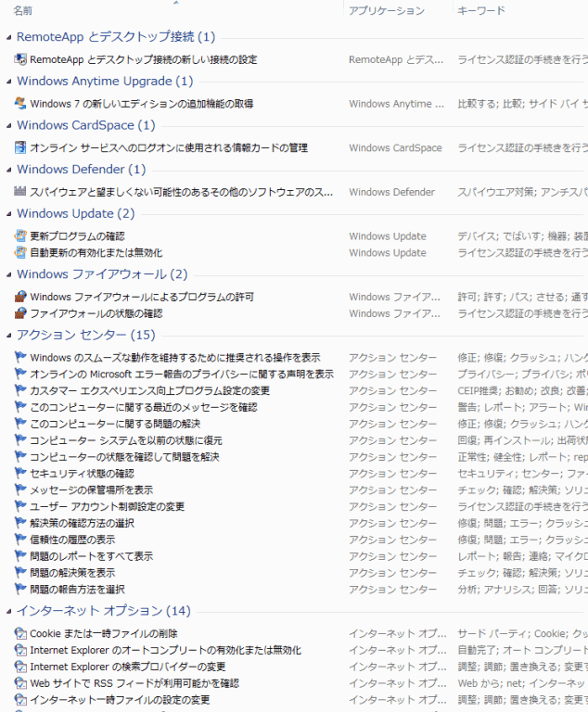Viewport: 588px width, 712px height.
Task: Open ファイアウォールの状態の確認
Action: coord(96,313)
